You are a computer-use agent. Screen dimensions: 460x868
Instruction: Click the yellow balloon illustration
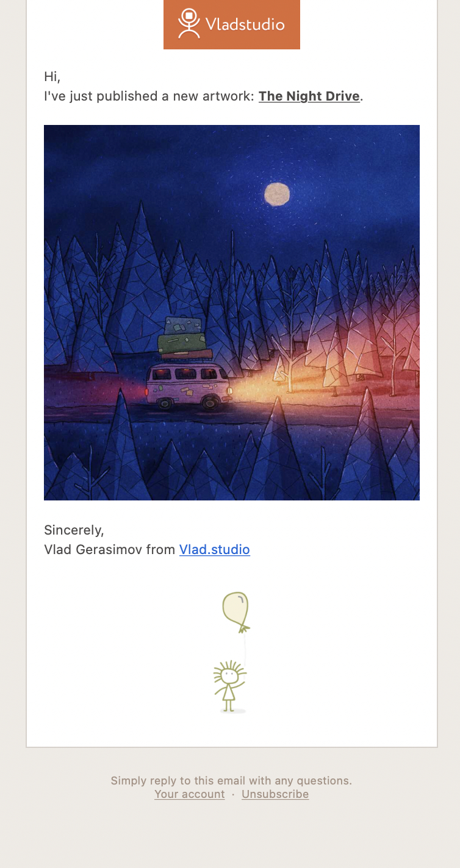pos(236,612)
